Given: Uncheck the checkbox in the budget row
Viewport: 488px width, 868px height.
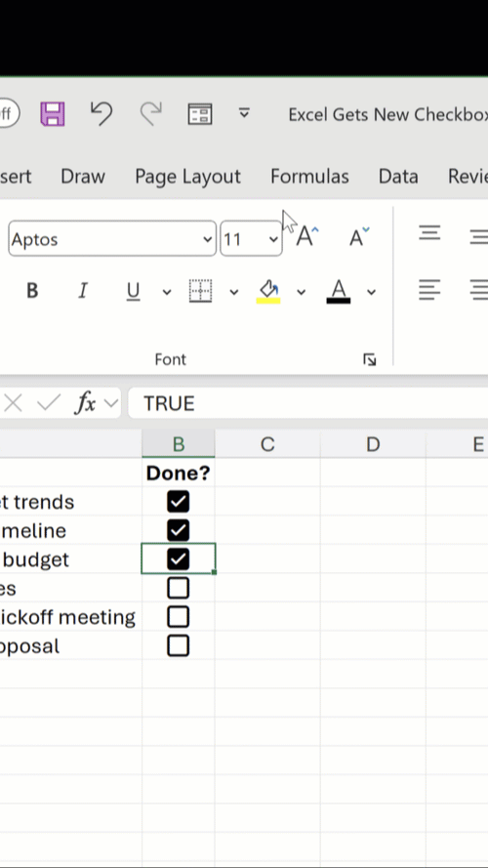Looking at the screenshot, I should click(179, 559).
